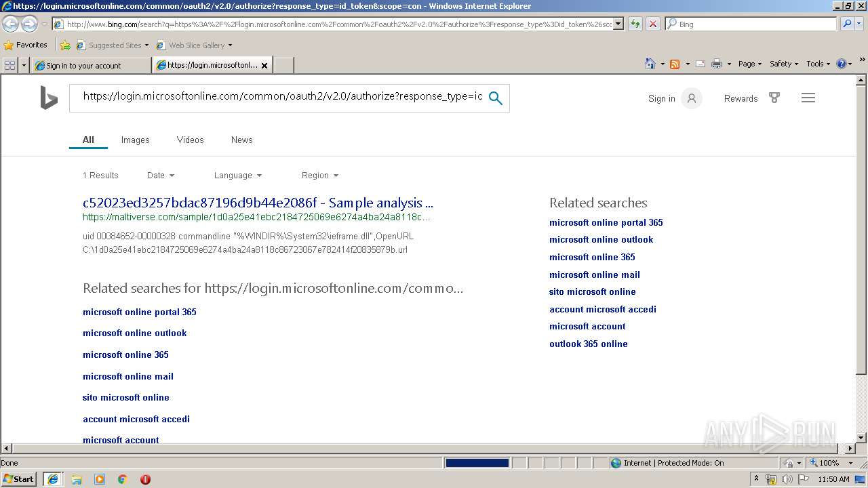Open the Safety menu dropdown

(784, 64)
